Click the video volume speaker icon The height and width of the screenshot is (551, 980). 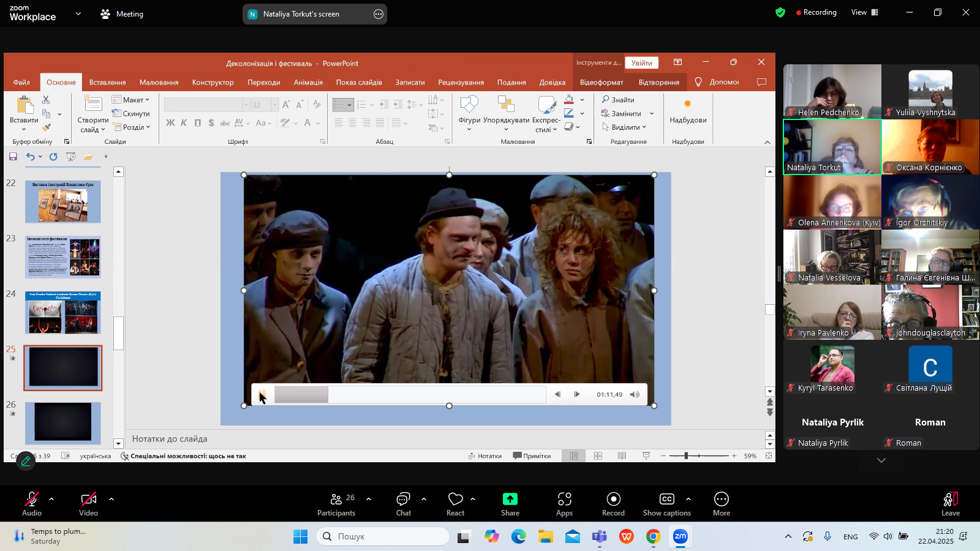tap(635, 394)
